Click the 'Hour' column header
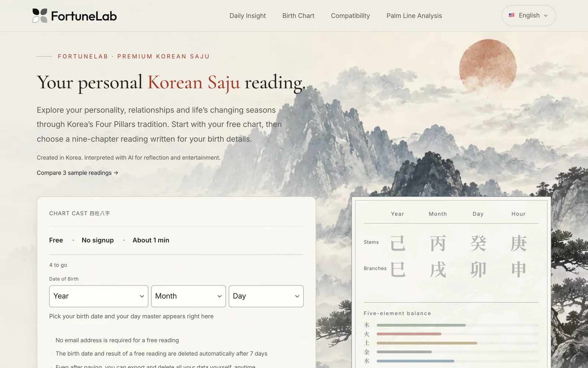This screenshot has height=368, width=588. tap(519, 214)
